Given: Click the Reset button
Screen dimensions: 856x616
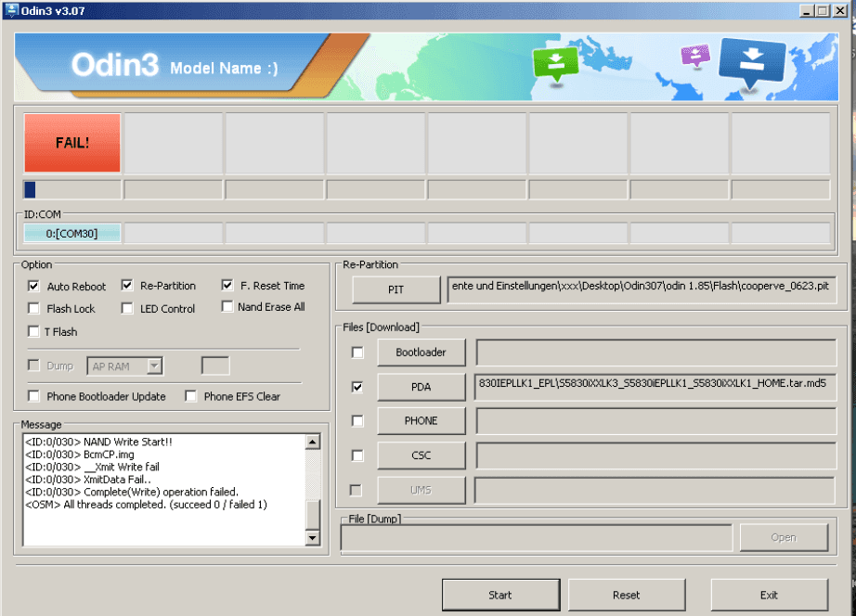Looking at the screenshot, I should pos(626,595).
